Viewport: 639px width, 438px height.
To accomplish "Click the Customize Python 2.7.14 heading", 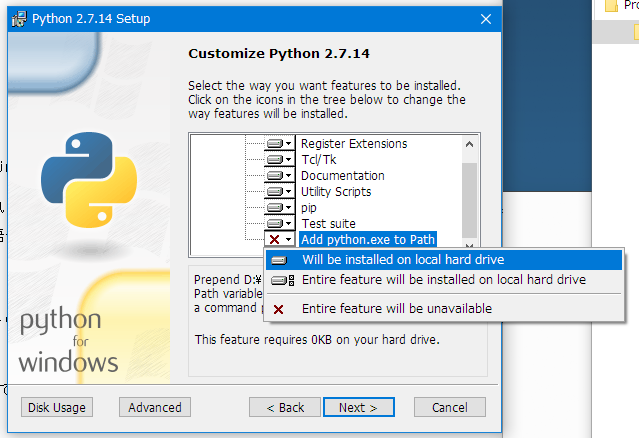I will [x=279, y=53].
